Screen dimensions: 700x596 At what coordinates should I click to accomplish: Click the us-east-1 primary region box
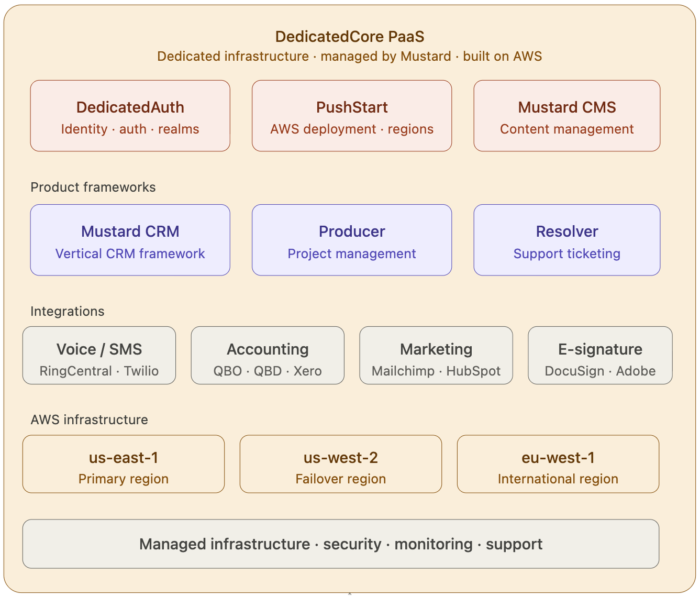click(x=123, y=464)
